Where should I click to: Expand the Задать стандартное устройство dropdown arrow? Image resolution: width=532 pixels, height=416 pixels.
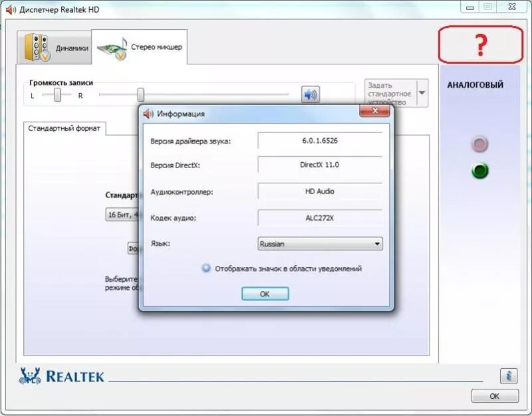pyautogui.click(x=422, y=93)
